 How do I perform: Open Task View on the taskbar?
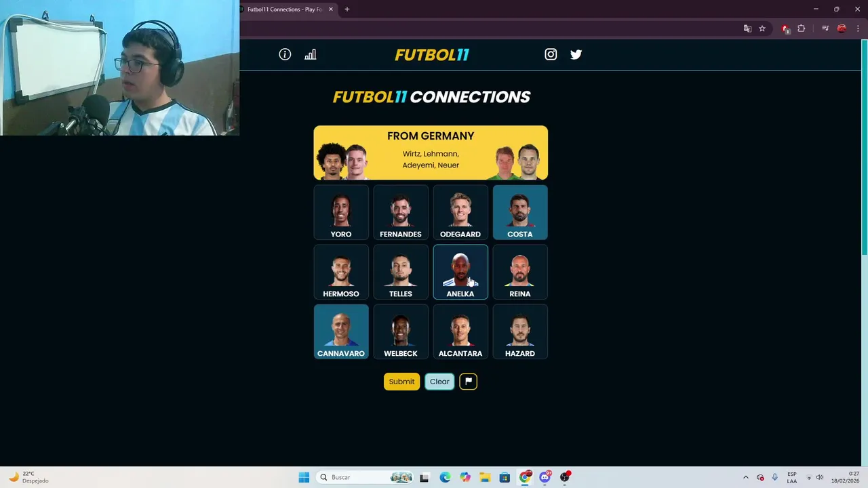coord(425,477)
